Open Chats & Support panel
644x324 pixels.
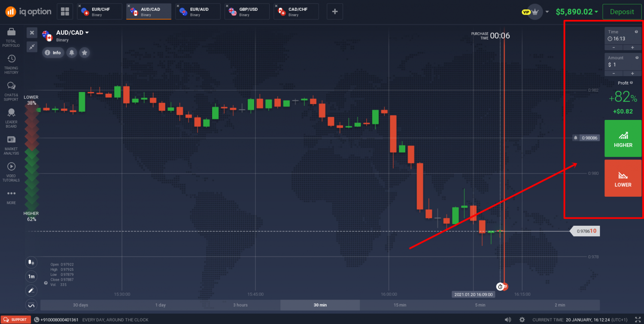coord(12,86)
